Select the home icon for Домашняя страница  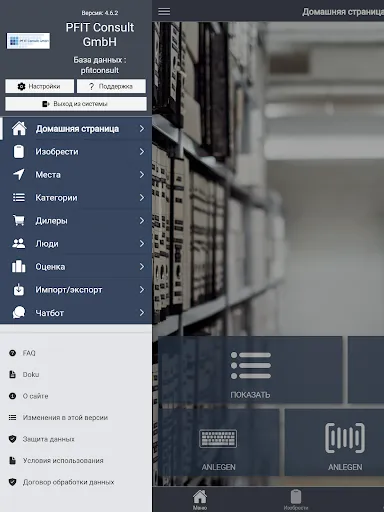click(x=19, y=129)
